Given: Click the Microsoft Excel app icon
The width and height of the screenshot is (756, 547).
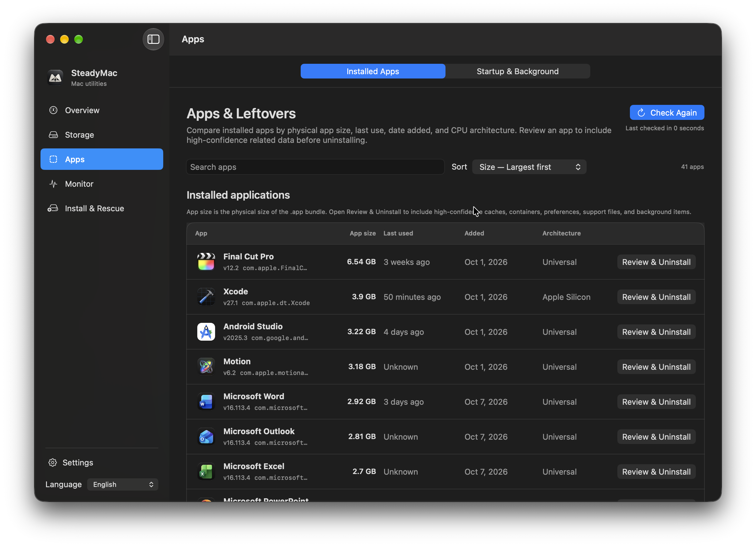Looking at the screenshot, I should [x=206, y=472].
